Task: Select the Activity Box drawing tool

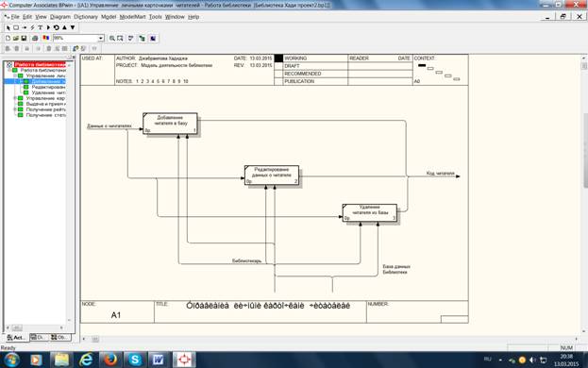Action: pos(16,27)
